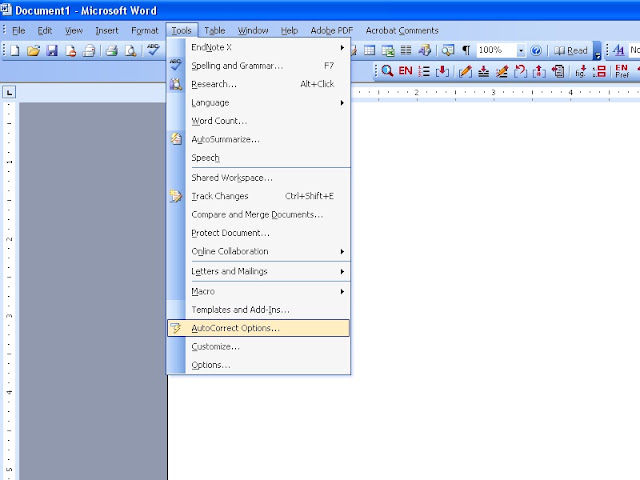
Task: Click the Print Preview magnifier icon
Action: pos(130,51)
